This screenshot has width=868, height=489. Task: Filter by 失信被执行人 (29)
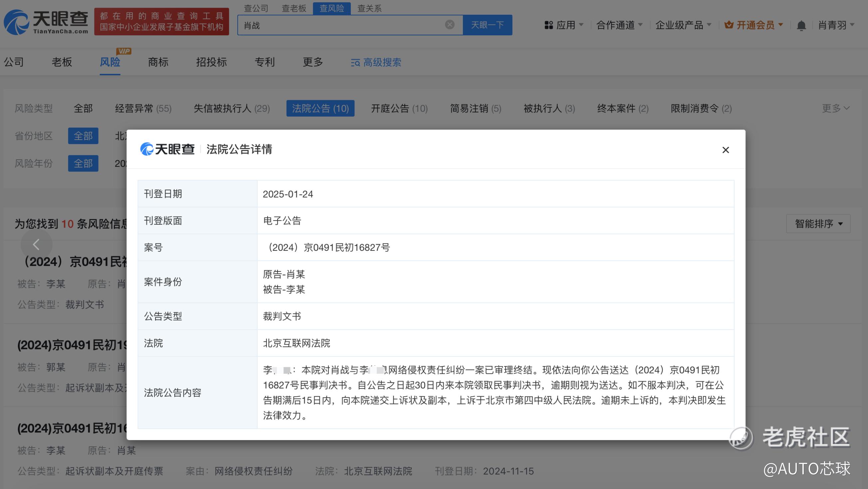coord(232,109)
